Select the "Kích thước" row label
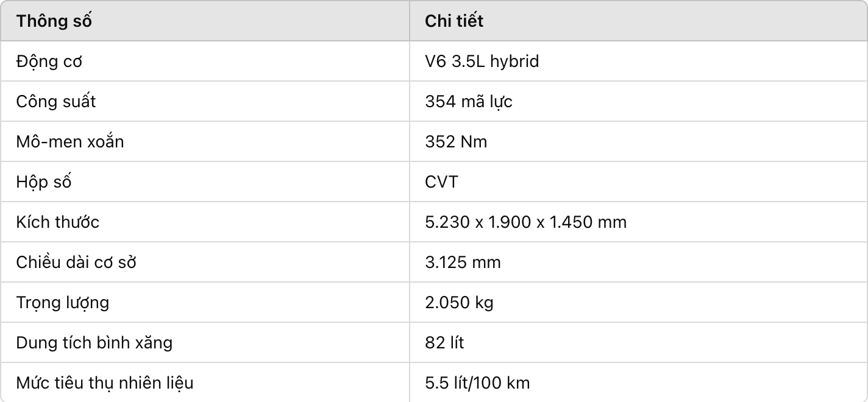The height and width of the screenshot is (402, 868). coord(58,222)
